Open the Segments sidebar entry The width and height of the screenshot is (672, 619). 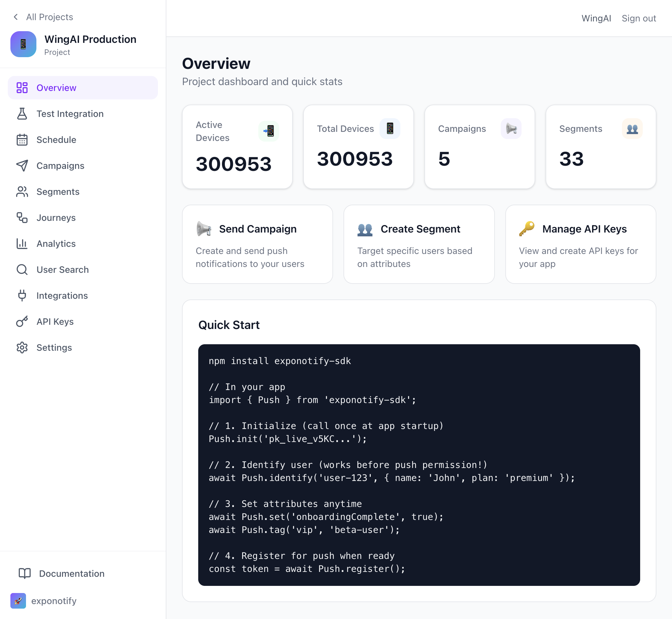point(58,192)
